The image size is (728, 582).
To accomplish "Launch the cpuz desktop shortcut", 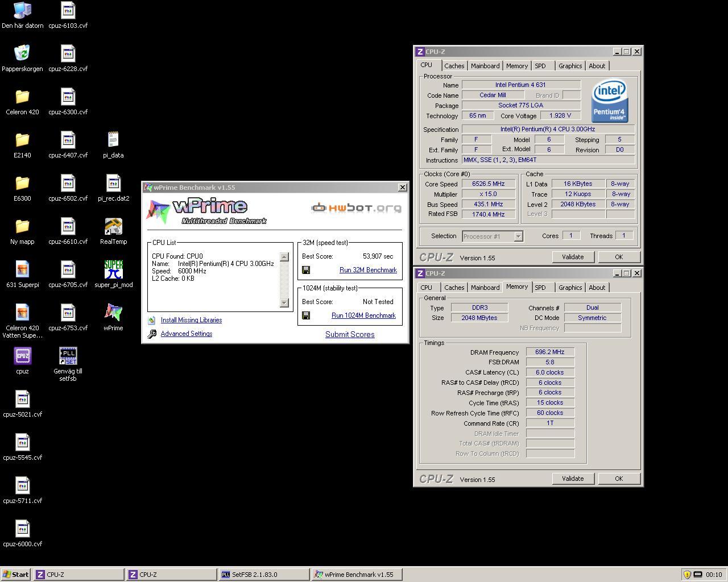I will pyautogui.click(x=22, y=361).
